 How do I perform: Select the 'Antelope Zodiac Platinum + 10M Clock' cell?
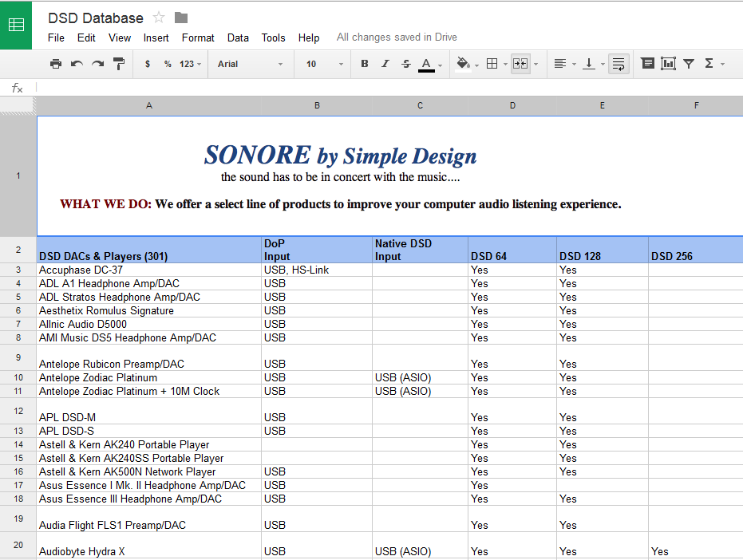(x=148, y=392)
